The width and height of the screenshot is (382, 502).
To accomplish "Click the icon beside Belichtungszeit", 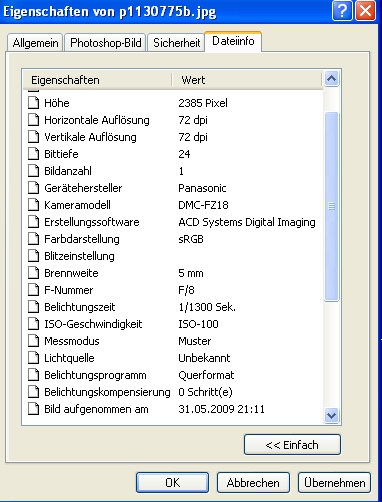I will (33, 307).
